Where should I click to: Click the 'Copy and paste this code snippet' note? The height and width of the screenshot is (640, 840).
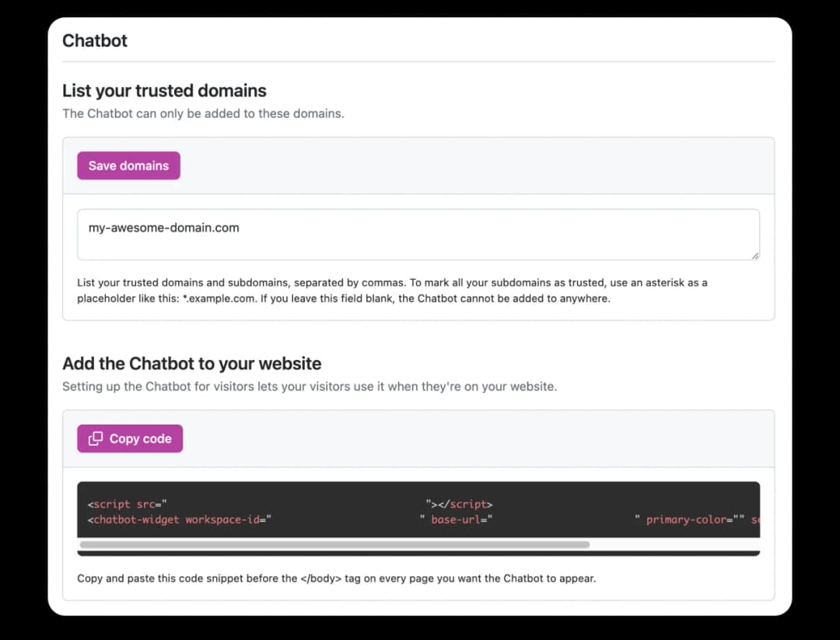(x=337, y=579)
